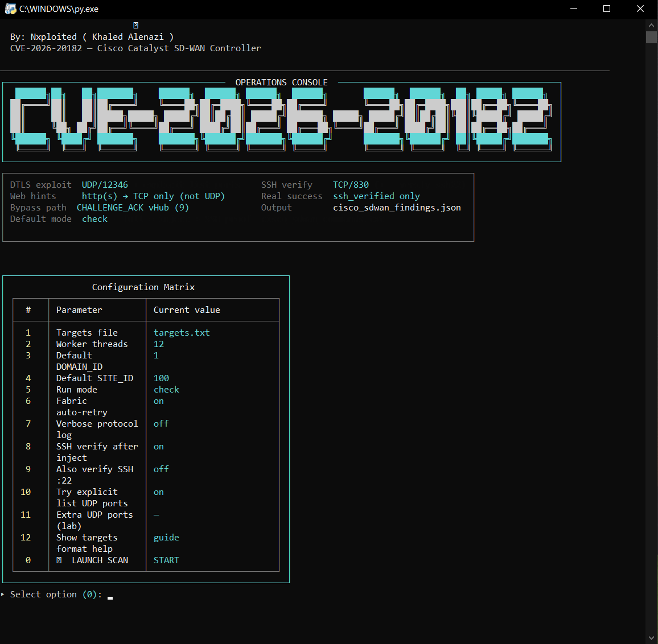This screenshot has height=644, width=658.
Task: Click the 'TCP/830' SSH verify value
Action: pos(351,184)
